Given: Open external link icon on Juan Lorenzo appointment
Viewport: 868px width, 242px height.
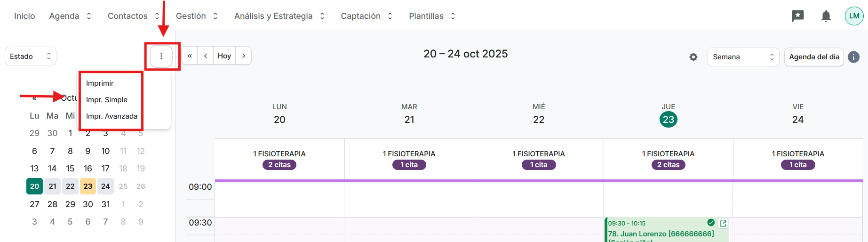Looking at the screenshot, I should click(x=723, y=223).
